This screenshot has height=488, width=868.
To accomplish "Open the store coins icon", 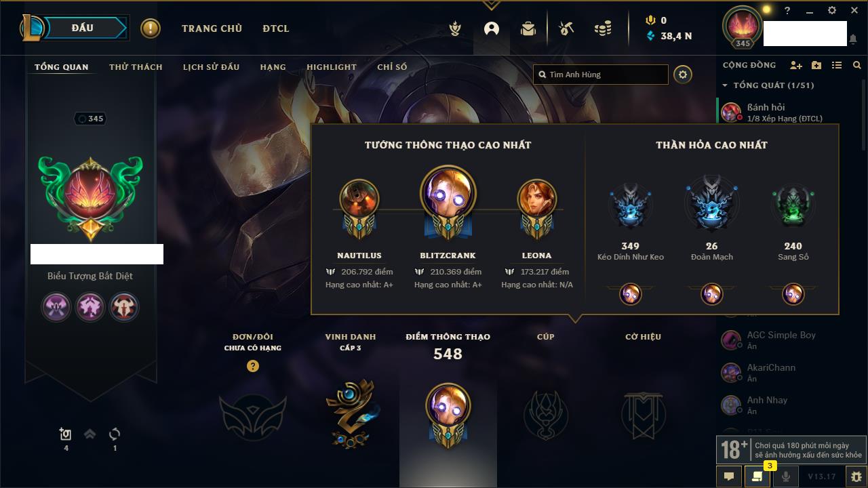I will tap(602, 28).
